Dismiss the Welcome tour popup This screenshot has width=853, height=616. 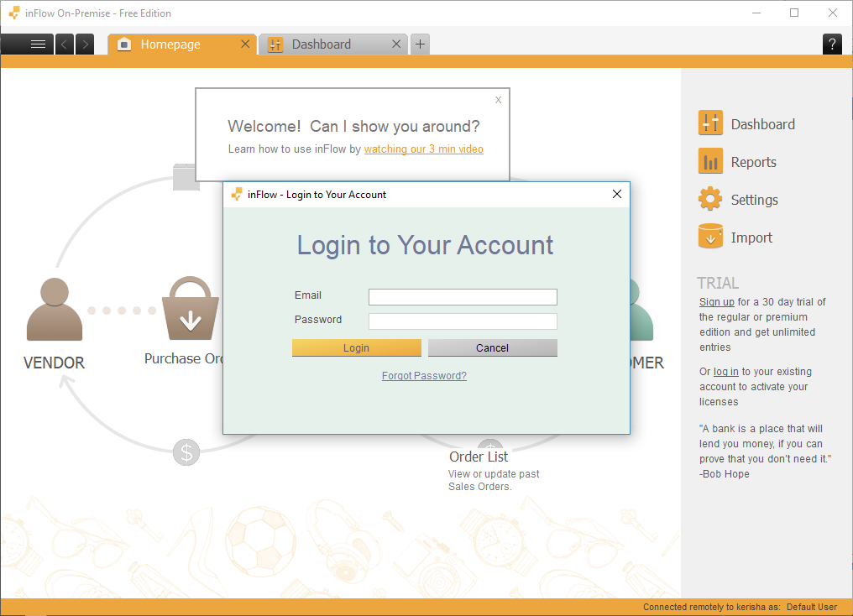(x=498, y=100)
